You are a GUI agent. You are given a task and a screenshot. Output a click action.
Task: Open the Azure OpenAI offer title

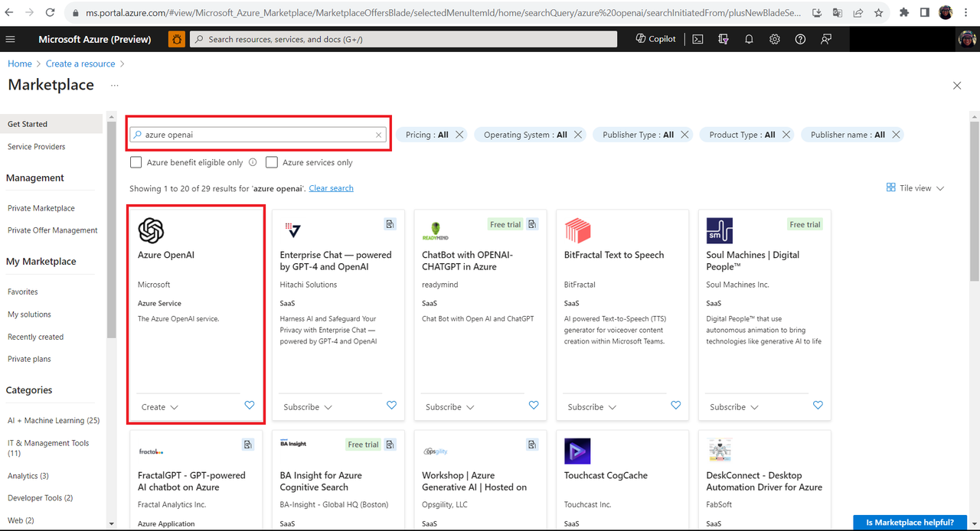pyautogui.click(x=166, y=255)
